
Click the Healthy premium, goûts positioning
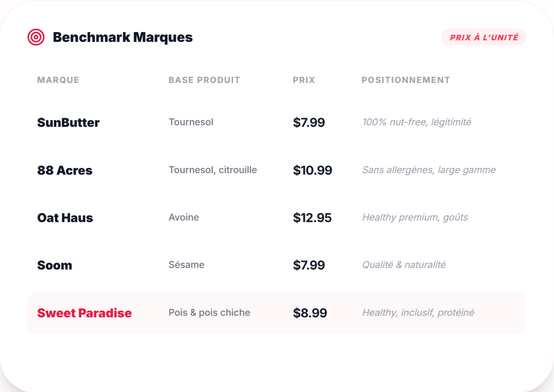pyautogui.click(x=415, y=217)
